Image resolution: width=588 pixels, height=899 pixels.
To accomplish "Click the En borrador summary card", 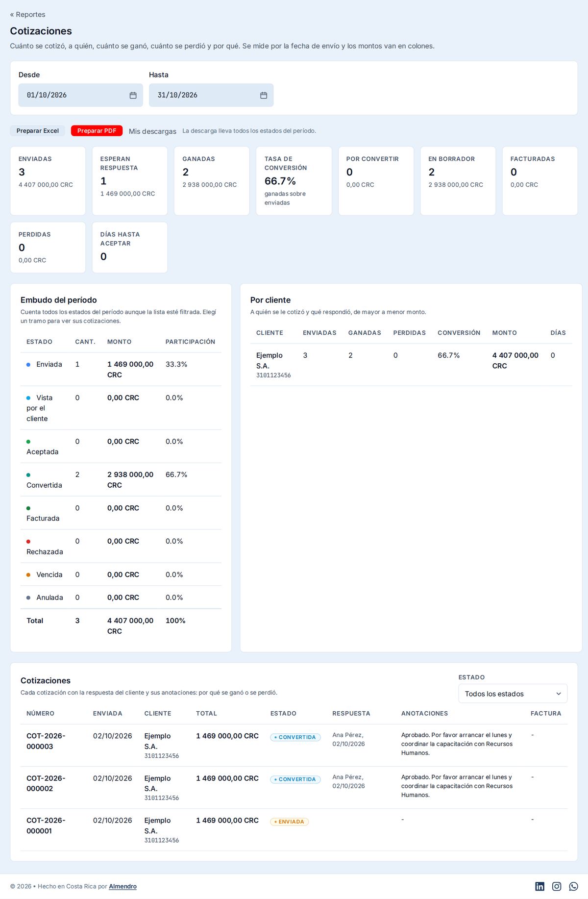I will [x=458, y=181].
